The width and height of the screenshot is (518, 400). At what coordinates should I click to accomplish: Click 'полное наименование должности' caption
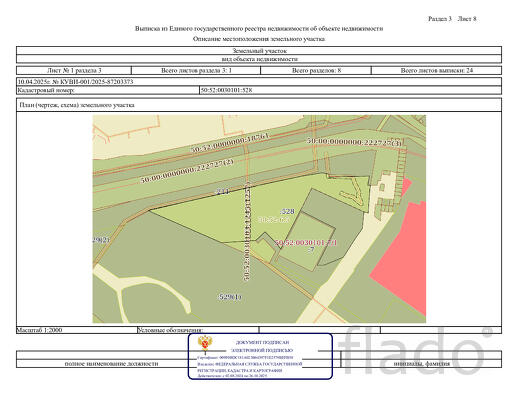click(x=111, y=363)
